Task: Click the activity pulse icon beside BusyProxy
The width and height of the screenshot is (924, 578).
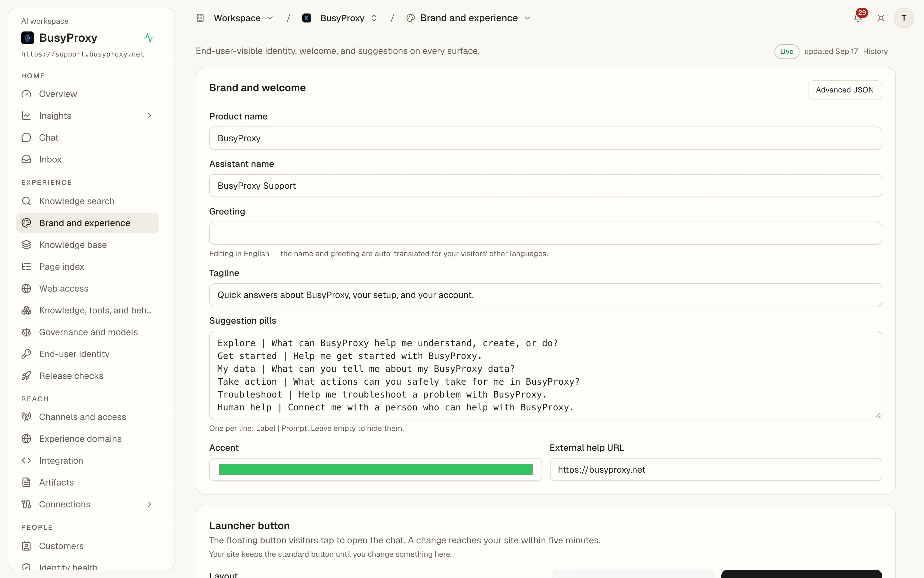Action: pyautogui.click(x=149, y=38)
